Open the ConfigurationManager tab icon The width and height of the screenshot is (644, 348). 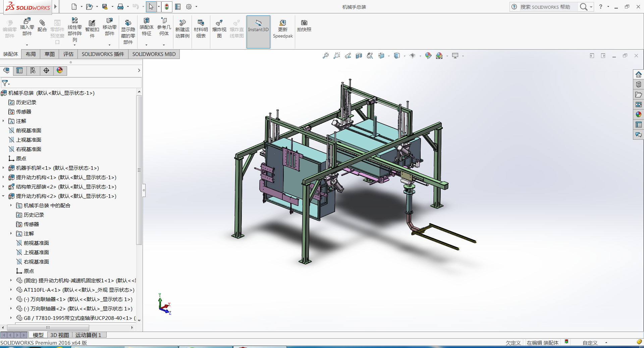coord(33,70)
